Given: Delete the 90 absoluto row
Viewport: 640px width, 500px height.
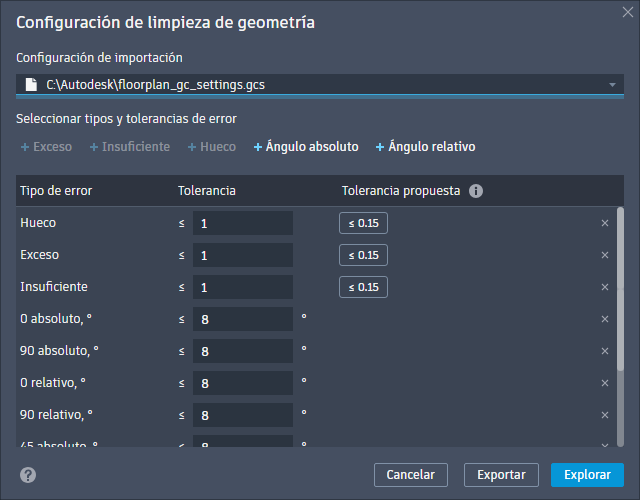Looking at the screenshot, I should pos(605,351).
